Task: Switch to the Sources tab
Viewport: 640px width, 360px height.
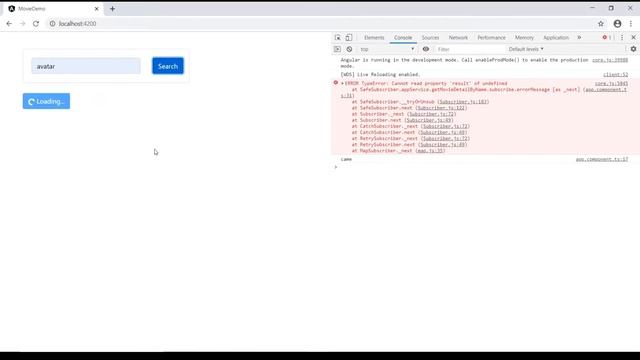Action: pyautogui.click(x=430, y=38)
